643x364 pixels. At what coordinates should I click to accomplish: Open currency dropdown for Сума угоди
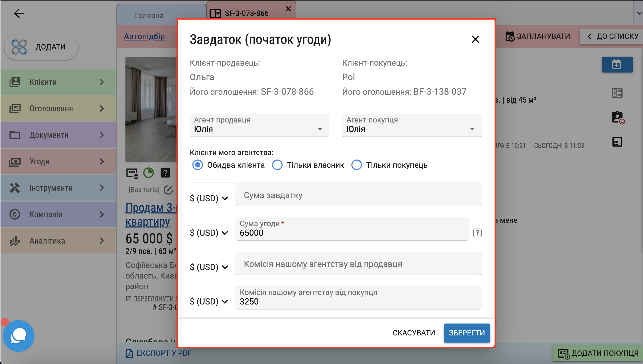click(x=209, y=233)
